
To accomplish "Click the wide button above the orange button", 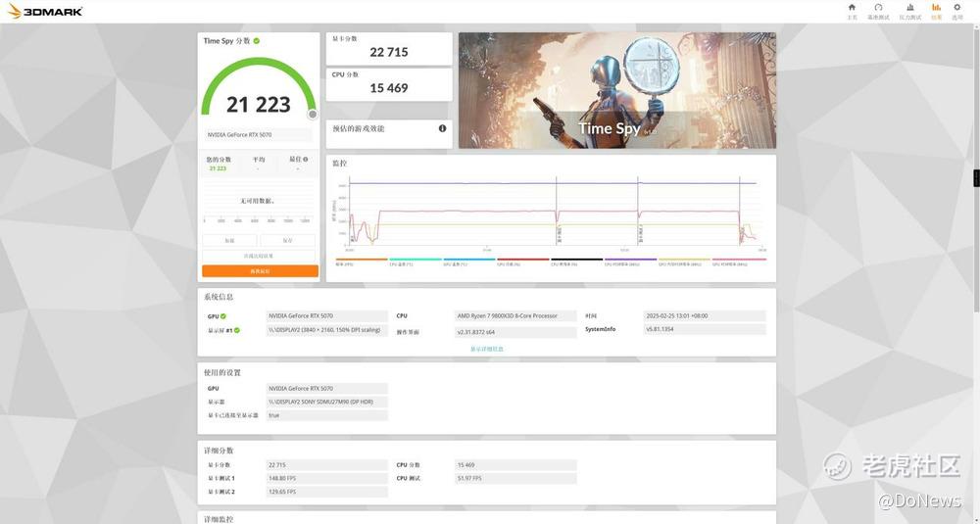I will coord(259,256).
